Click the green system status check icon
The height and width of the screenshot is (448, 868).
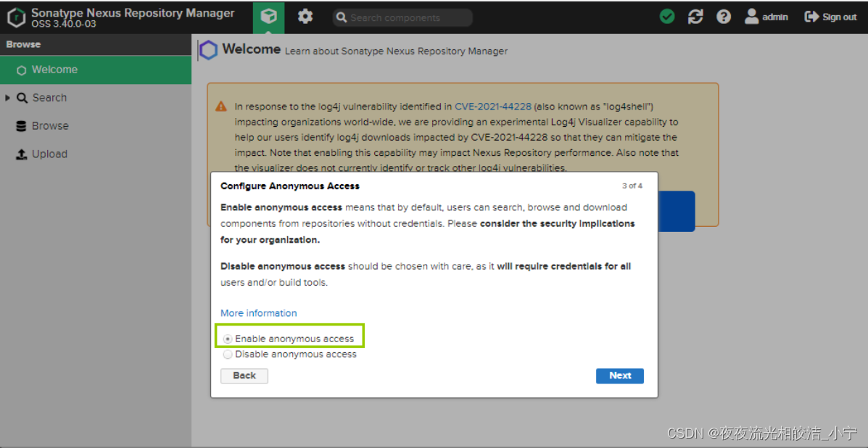point(667,17)
